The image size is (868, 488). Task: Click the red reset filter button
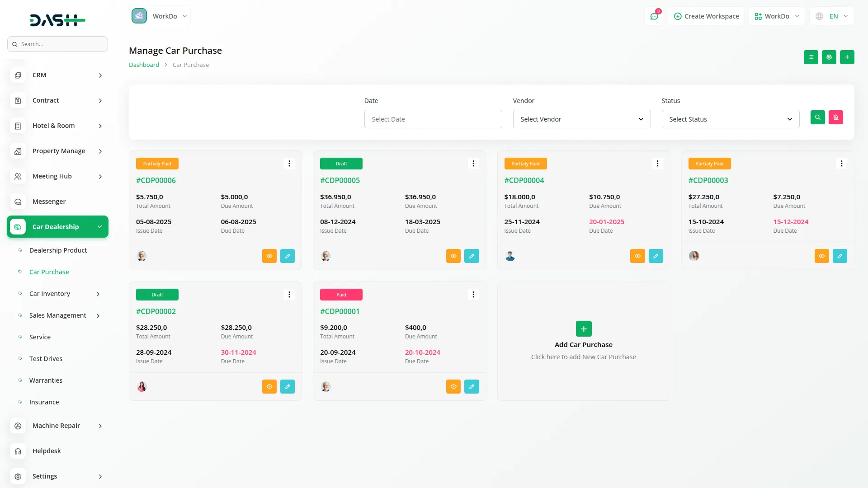point(835,117)
